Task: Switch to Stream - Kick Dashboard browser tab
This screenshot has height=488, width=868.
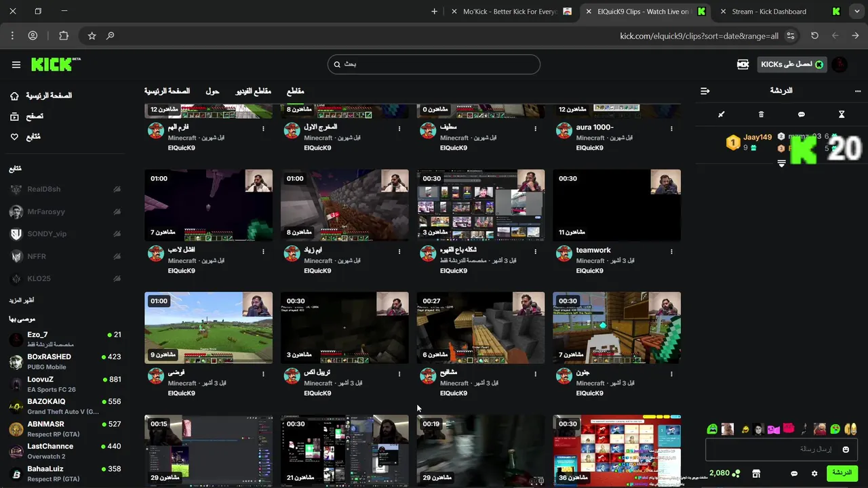Action: tap(780, 12)
